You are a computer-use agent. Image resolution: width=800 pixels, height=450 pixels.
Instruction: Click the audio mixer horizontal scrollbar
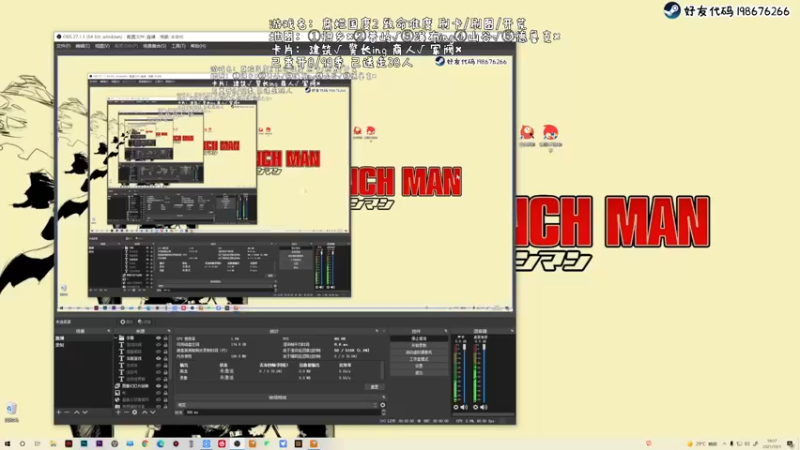pos(483,414)
